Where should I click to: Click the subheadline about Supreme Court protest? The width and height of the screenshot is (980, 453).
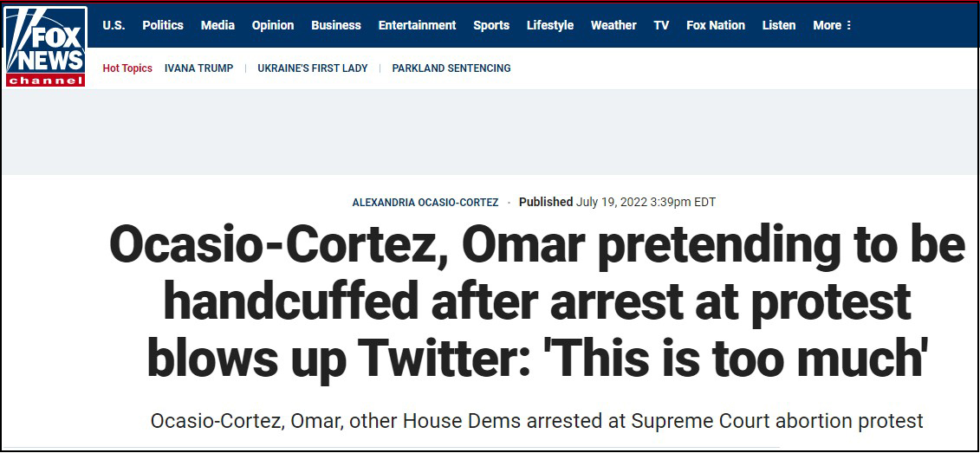(536, 422)
